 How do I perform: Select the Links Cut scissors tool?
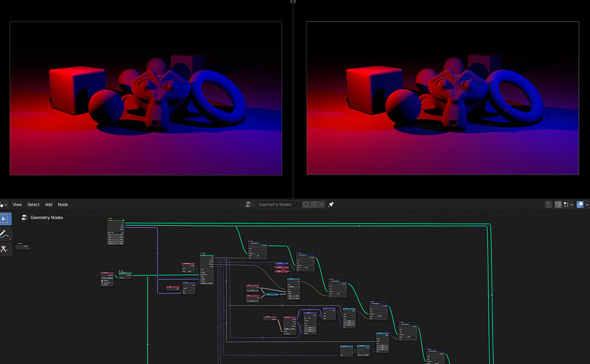coord(5,249)
